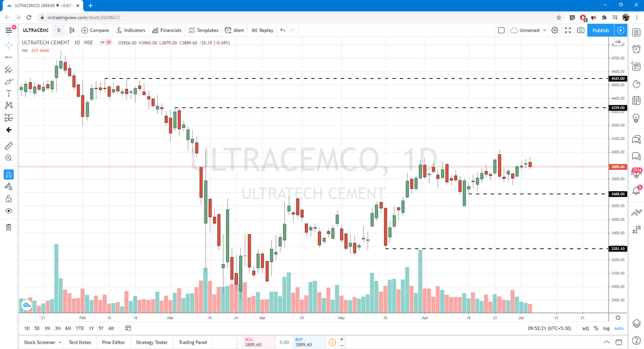Select the 3M date range
This screenshot has height=349, width=644.
57,328
